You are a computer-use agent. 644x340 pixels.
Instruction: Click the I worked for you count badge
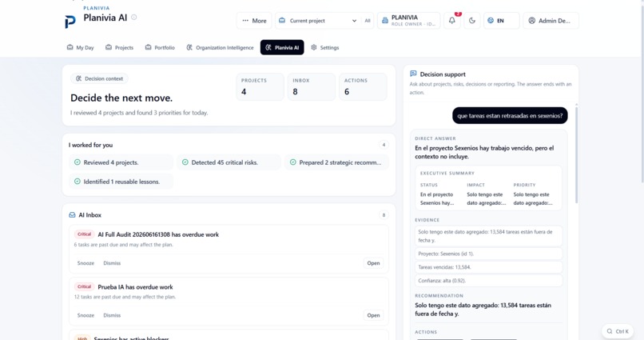pos(384,145)
